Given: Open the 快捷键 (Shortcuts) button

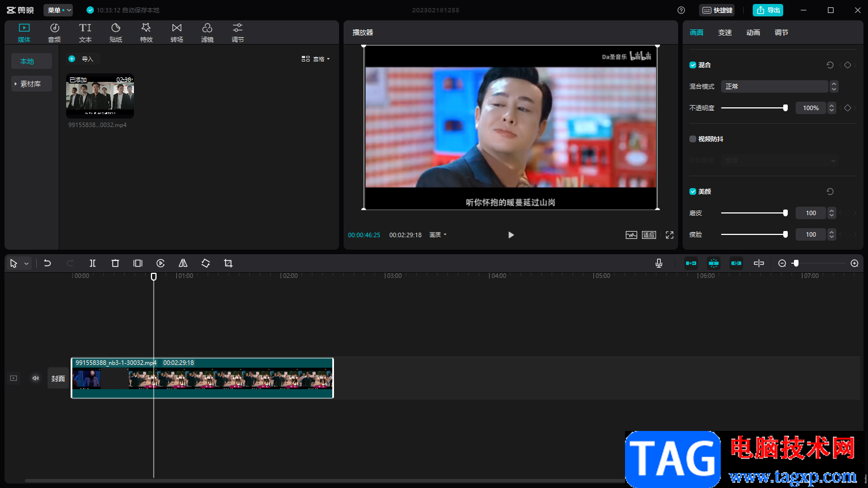Looking at the screenshot, I should pyautogui.click(x=717, y=10).
